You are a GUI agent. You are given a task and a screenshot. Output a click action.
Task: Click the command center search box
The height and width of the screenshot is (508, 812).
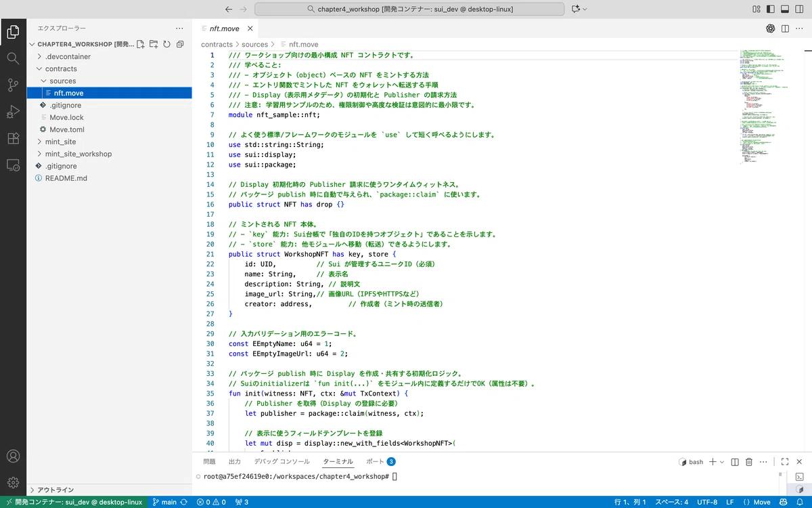click(409, 9)
